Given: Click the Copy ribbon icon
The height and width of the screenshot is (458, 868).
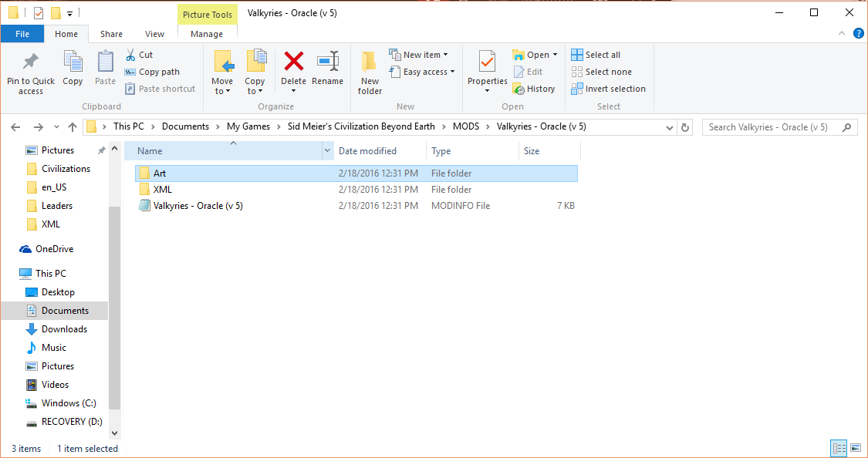Looking at the screenshot, I should (x=73, y=62).
